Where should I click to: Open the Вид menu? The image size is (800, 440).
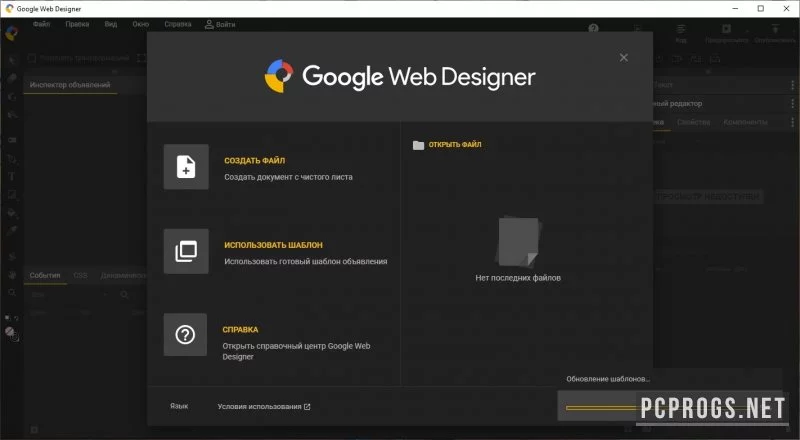[111, 25]
